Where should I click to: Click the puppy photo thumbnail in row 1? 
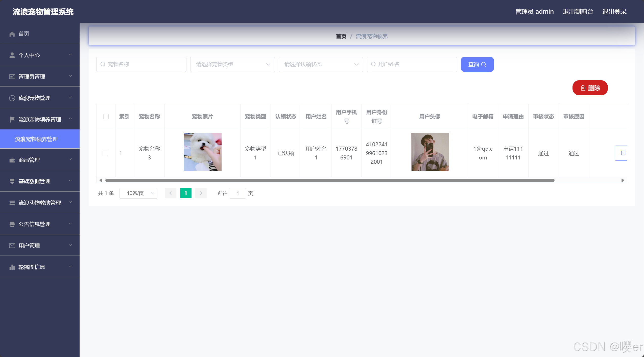pos(202,152)
